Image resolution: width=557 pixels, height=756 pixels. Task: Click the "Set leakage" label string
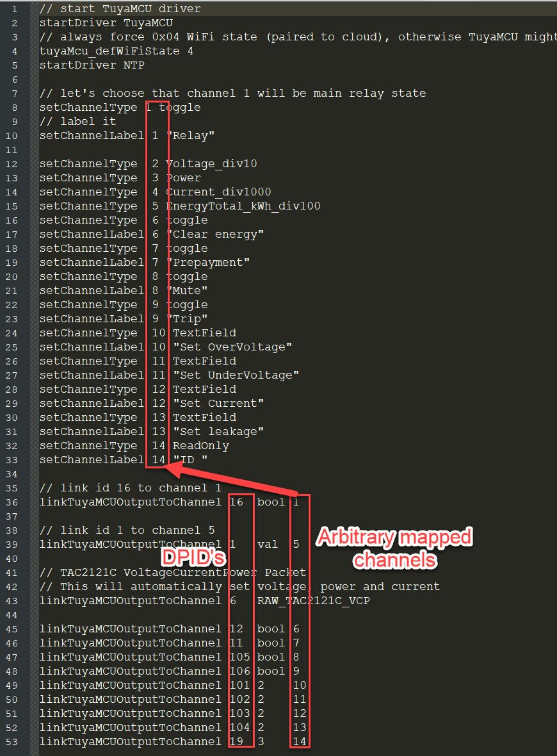click(219, 432)
